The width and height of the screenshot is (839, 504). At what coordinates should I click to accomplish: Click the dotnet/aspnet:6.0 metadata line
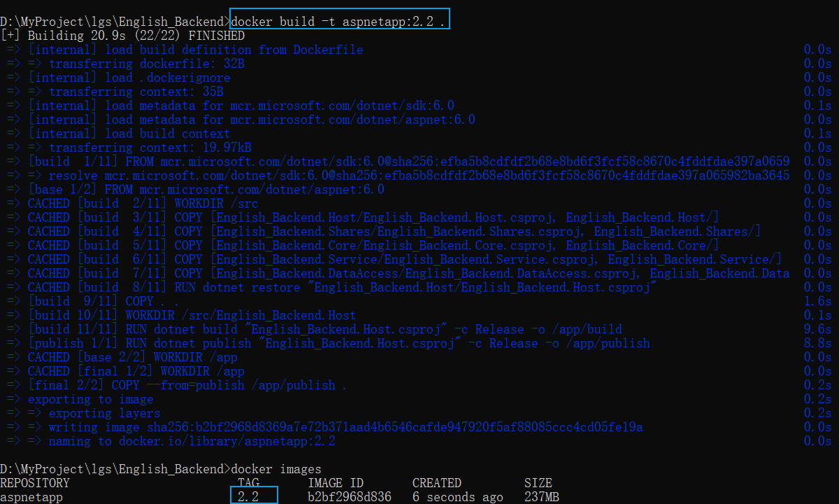pos(251,120)
